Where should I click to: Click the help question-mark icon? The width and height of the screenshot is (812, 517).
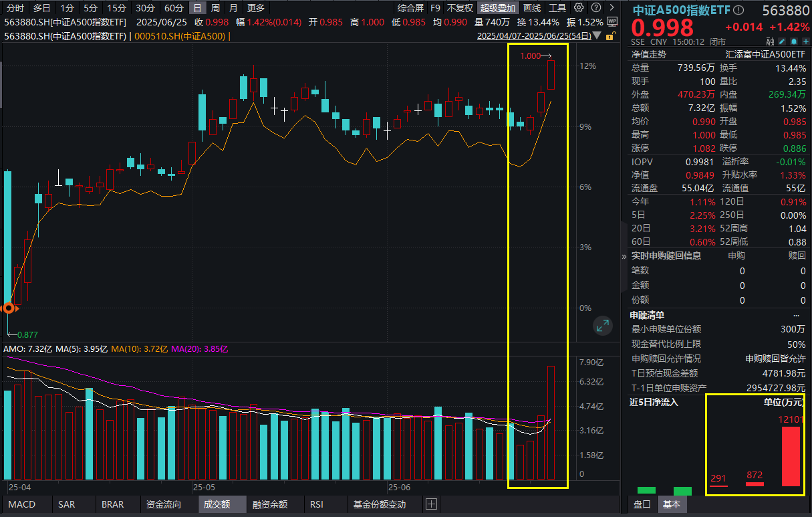(595, 8)
